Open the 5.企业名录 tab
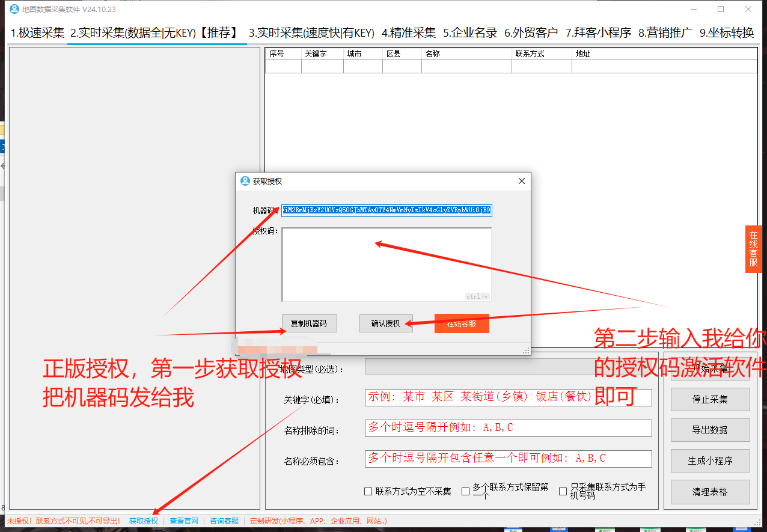The height and width of the screenshot is (532, 767). (x=470, y=33)
